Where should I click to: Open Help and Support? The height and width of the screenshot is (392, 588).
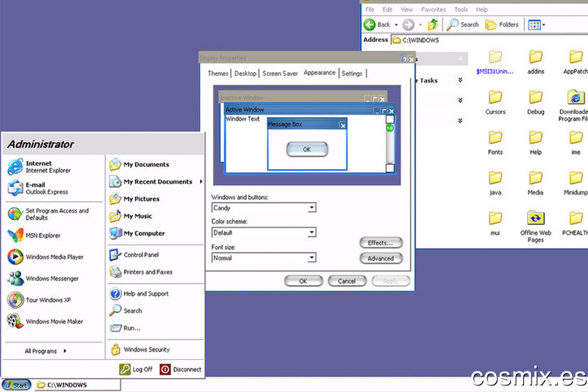(139, 293)
